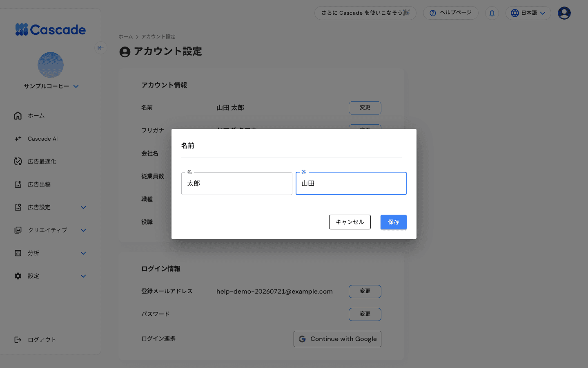
Task: Click the 山田 太郎 name value
Action: pyautogui.click(x=230, y=108)
